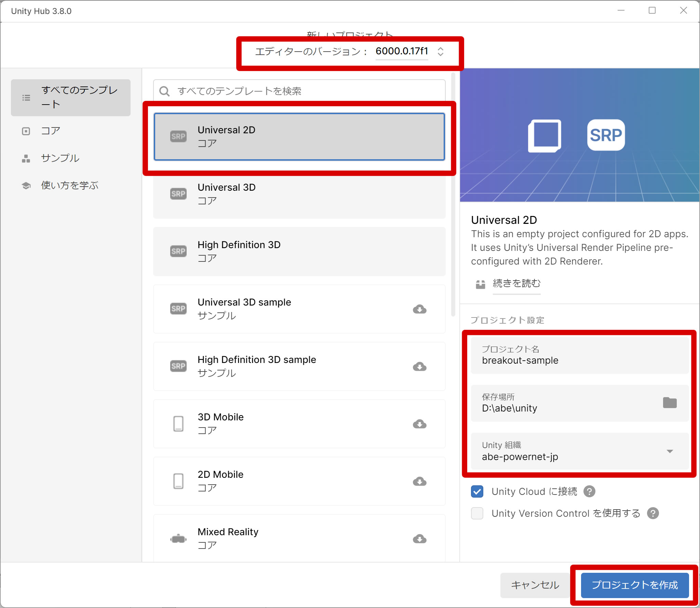The image size is (700, 608).
Task: Click the graduation cap icon beside 使い方を学ぶ
Action: coord(26,186)
